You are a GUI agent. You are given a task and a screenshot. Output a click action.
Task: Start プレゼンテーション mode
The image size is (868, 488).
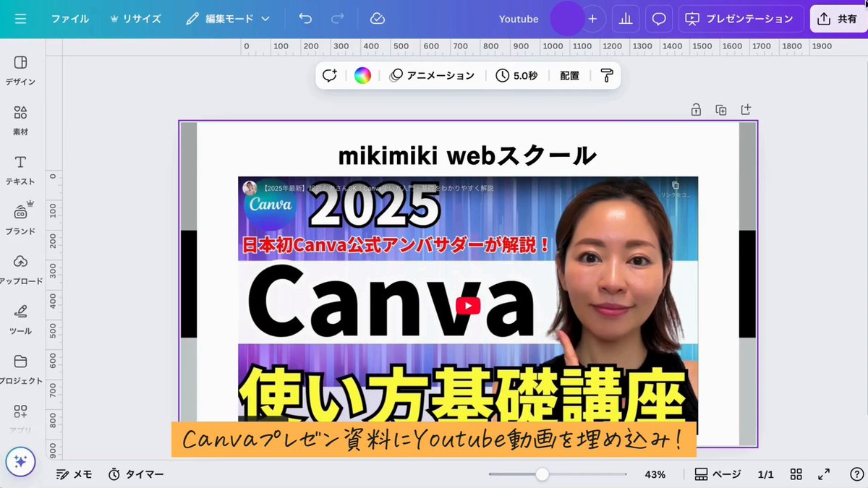(739, 18)
